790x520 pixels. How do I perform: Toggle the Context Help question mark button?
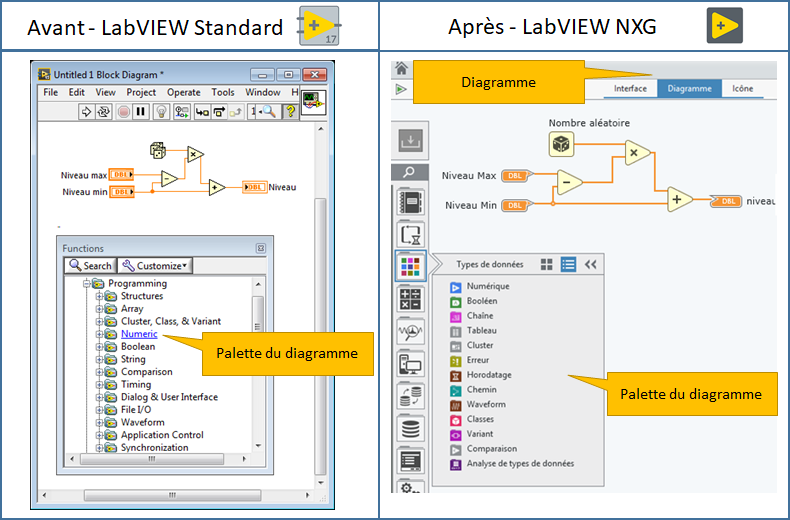[290, 111]
